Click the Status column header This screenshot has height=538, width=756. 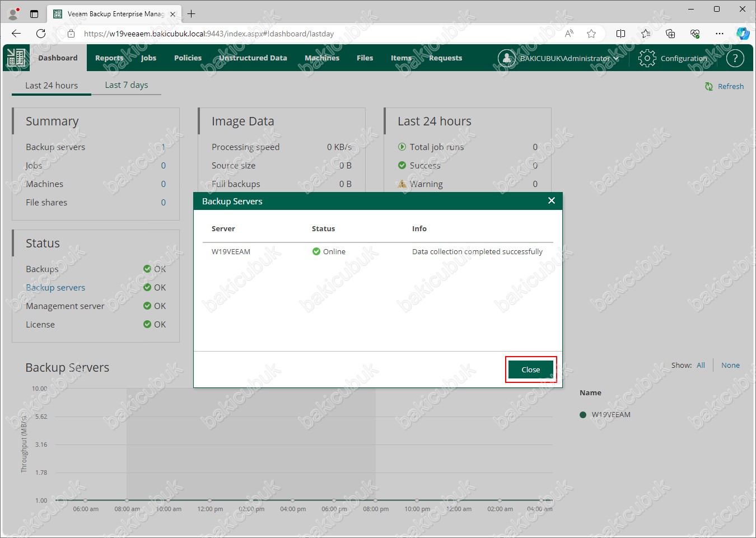[x=323, y=228]
